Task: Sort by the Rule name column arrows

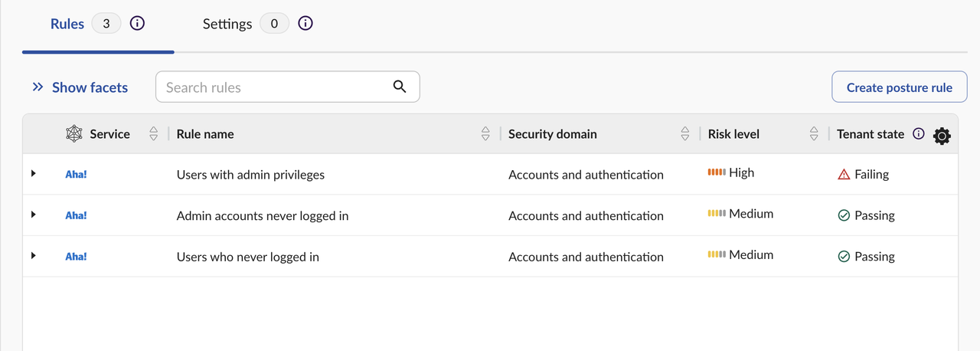Action: point(485,133)
